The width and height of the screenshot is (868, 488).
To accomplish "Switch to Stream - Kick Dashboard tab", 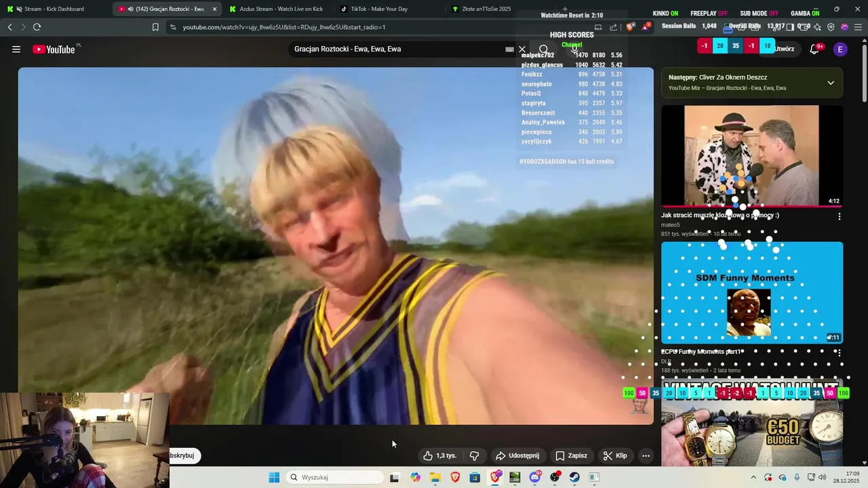I will (x=54, y=9).
